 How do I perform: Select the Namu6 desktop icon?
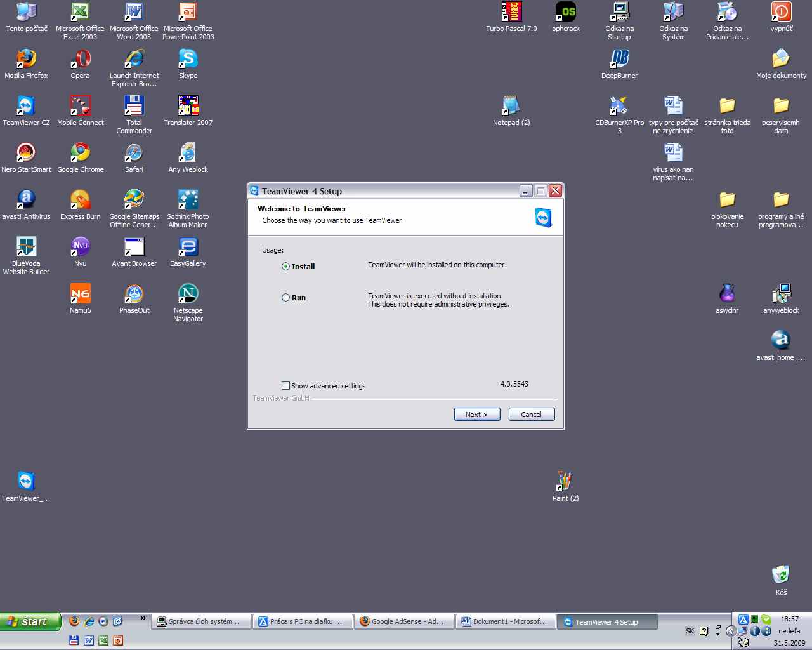click(81, 299)
